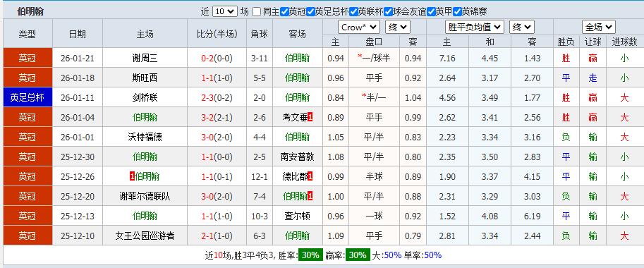Screen dimensions: 644x268
Task: Click the 3-0(2-0) score for 沃特福德 match
Action: click(217, 137)
